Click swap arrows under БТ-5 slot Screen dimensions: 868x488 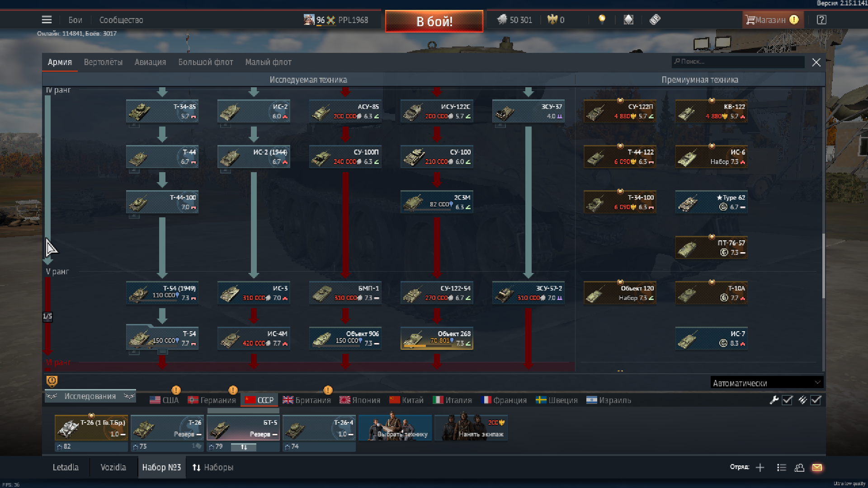pos(244,447)
